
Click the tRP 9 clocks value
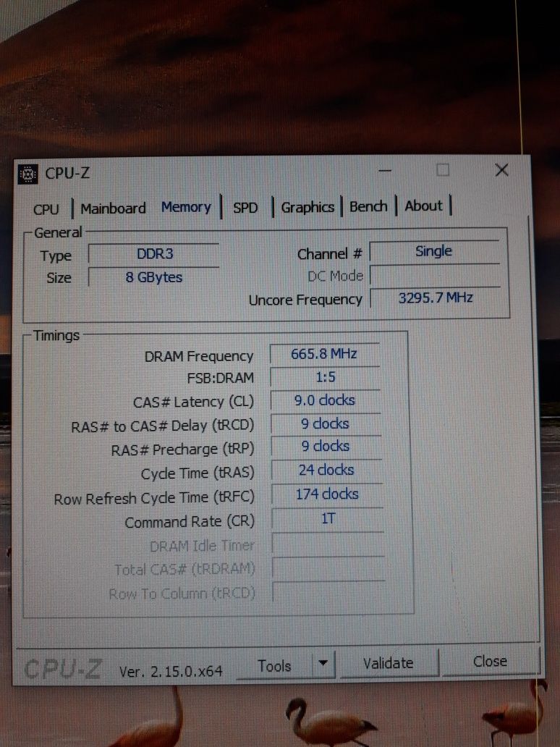click(326, 447)
